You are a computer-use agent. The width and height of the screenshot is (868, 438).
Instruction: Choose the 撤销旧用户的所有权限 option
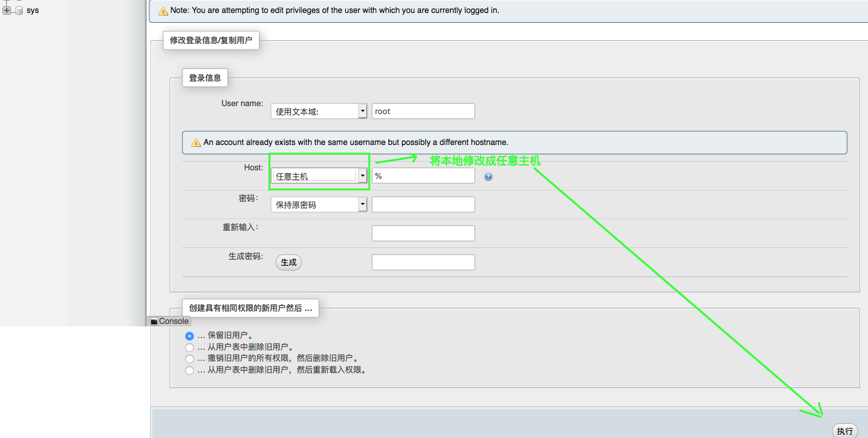[190, 358]
